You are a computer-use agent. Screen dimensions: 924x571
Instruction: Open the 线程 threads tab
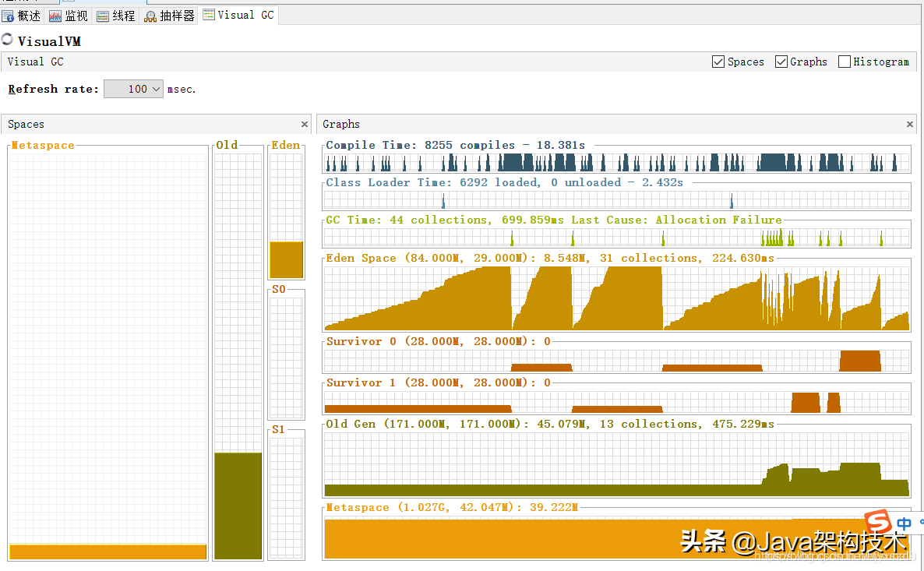click(x=116, y=16)
